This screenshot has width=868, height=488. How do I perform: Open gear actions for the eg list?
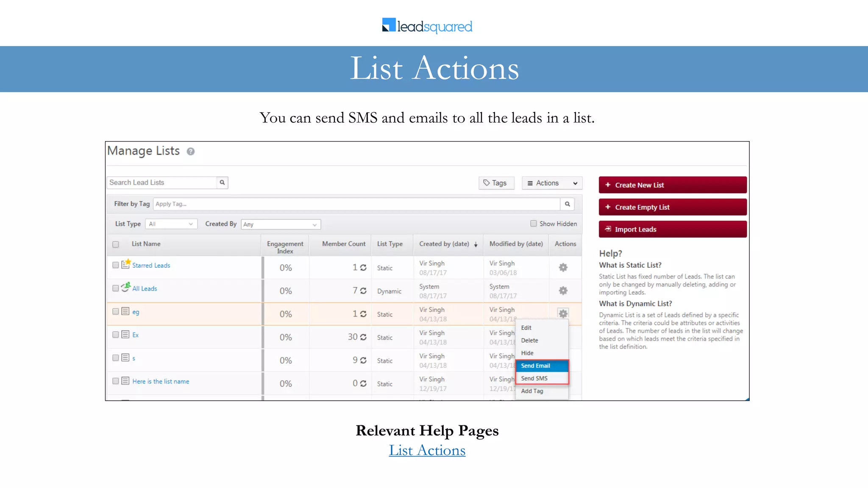(x=563, y=313)
